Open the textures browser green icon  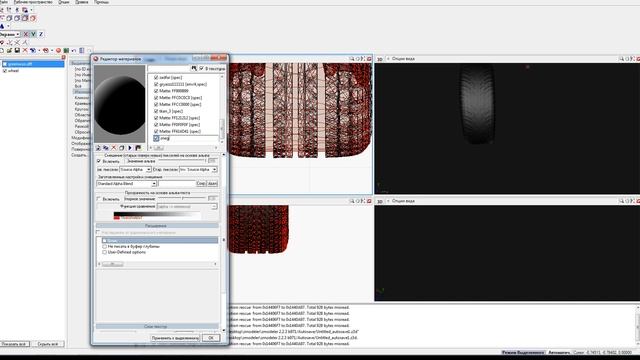pos(66,51)
